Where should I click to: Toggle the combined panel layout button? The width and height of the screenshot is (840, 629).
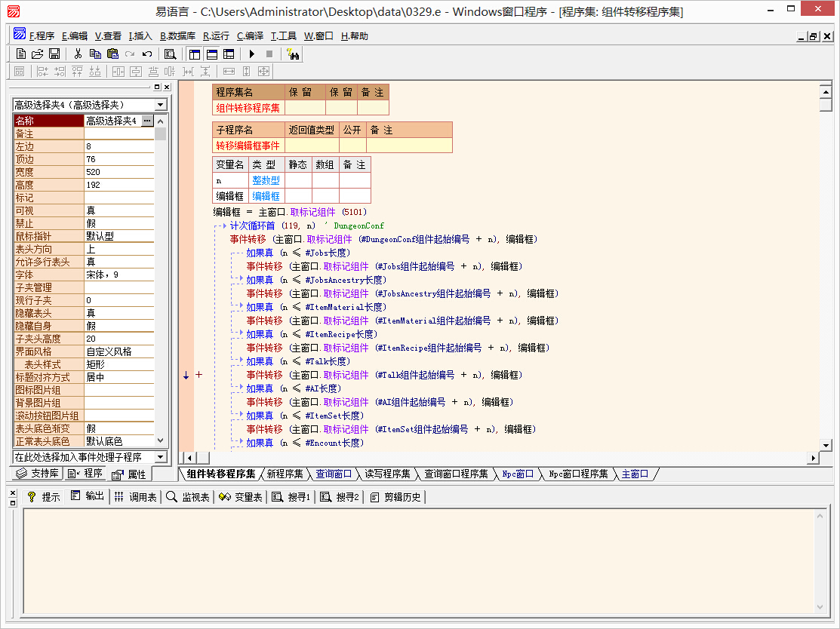click(229, 54)
